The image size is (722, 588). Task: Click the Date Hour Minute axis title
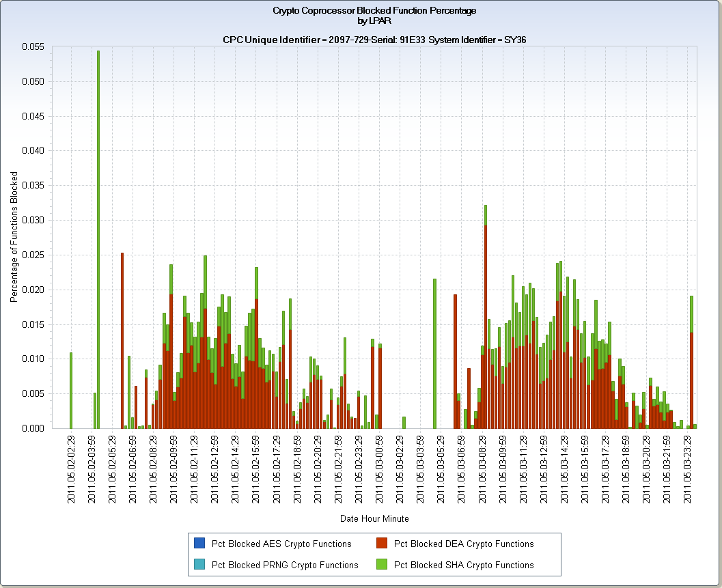point(374,518)
